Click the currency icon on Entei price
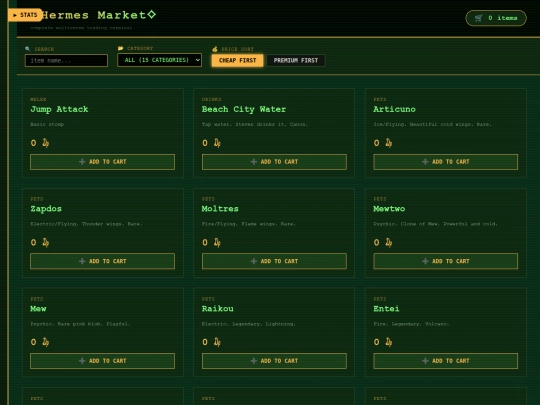The height and width of the screenshot is (405, 540). [x=389, y=342]
